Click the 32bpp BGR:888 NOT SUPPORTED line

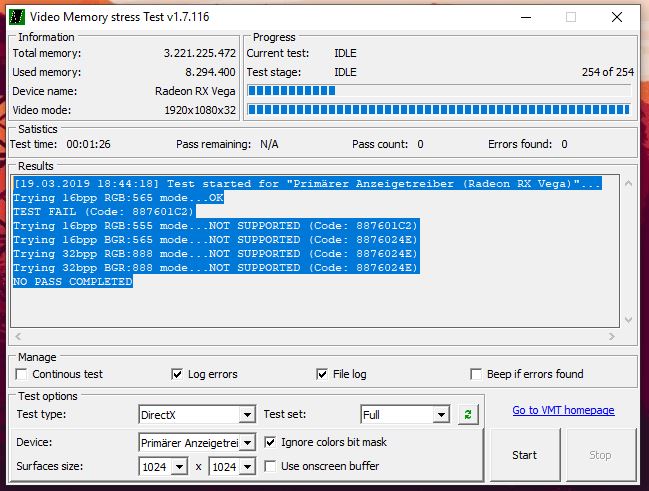click(216, 267)
